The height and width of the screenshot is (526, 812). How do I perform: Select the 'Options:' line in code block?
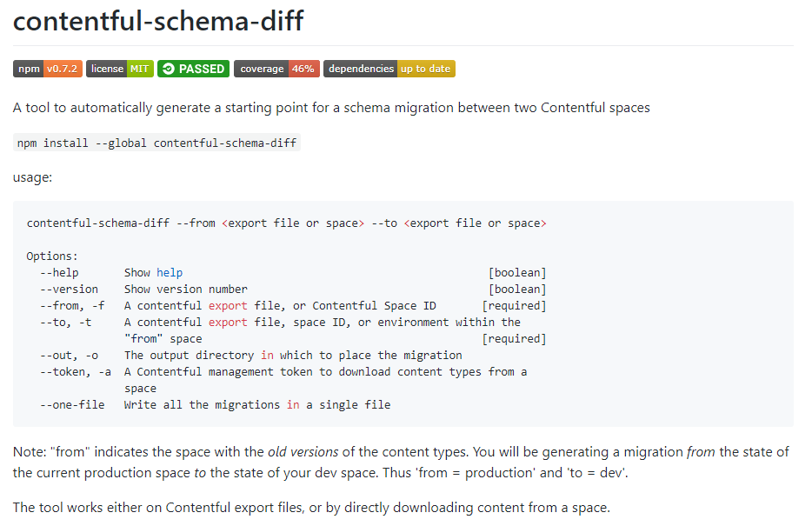click(52, 256)
